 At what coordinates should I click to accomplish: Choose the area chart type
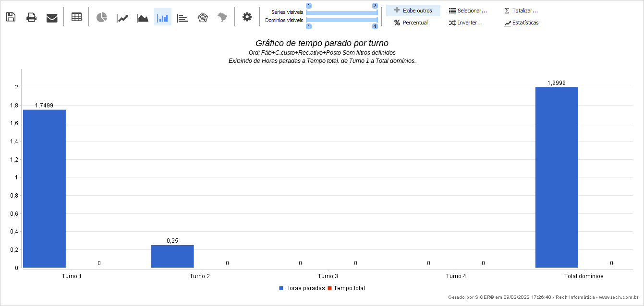(143, 18)
